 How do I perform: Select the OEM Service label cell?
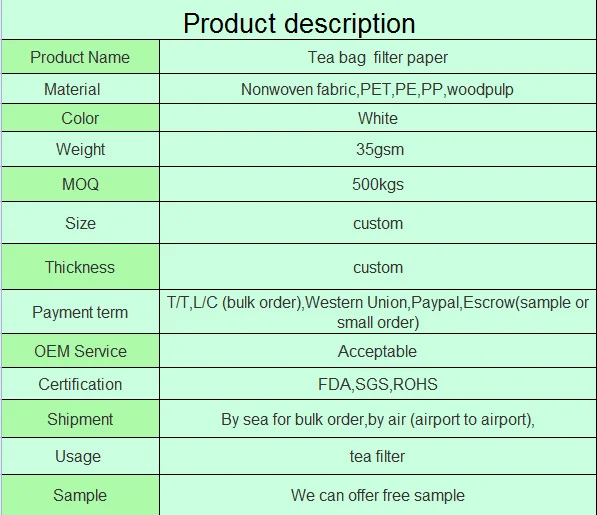(80, 351)
